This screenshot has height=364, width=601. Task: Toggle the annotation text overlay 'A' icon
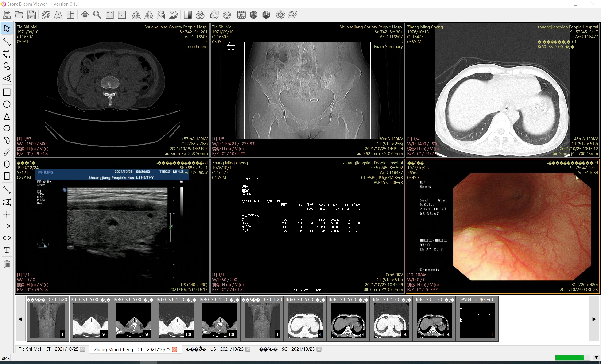58,15
